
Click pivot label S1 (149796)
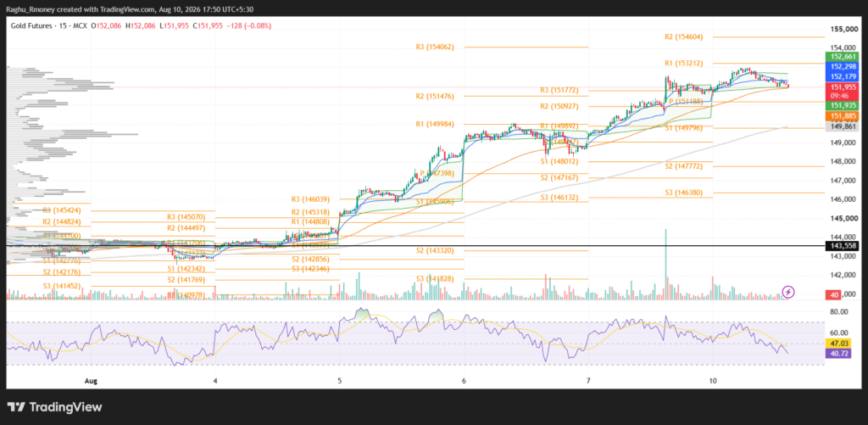point(683,127)
